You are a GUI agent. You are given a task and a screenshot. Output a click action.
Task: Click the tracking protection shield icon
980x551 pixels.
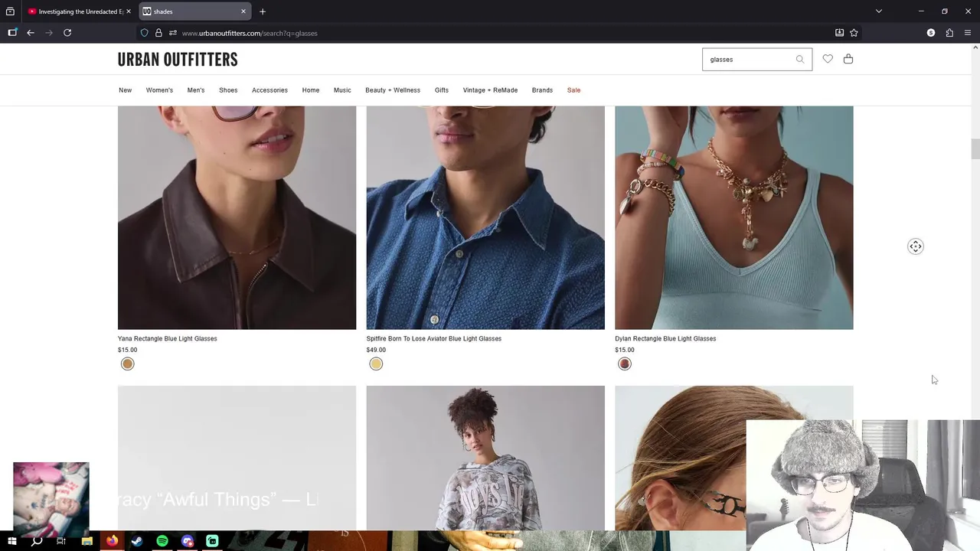point(144,33)
